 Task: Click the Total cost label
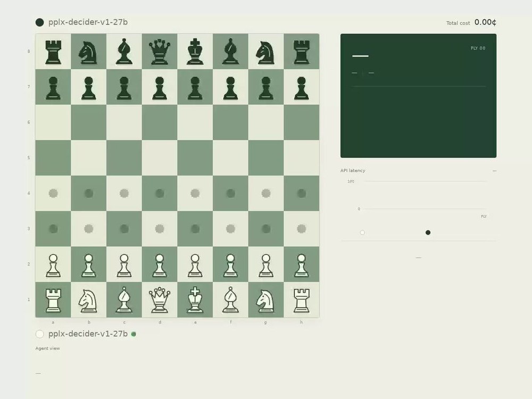click(x=458, y=23)
